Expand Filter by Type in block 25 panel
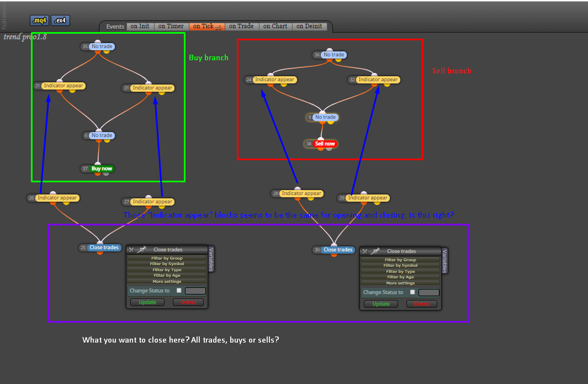 (x=167, y=270)
